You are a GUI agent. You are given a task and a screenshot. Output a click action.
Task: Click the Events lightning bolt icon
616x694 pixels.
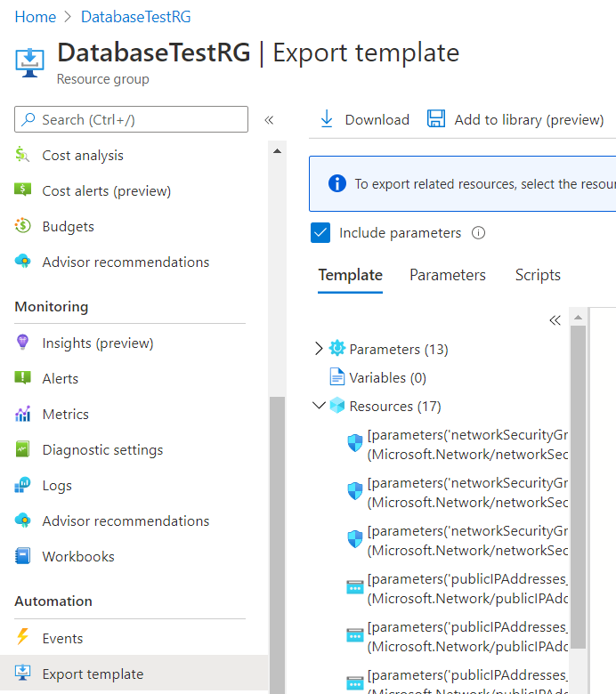[22, 636]
